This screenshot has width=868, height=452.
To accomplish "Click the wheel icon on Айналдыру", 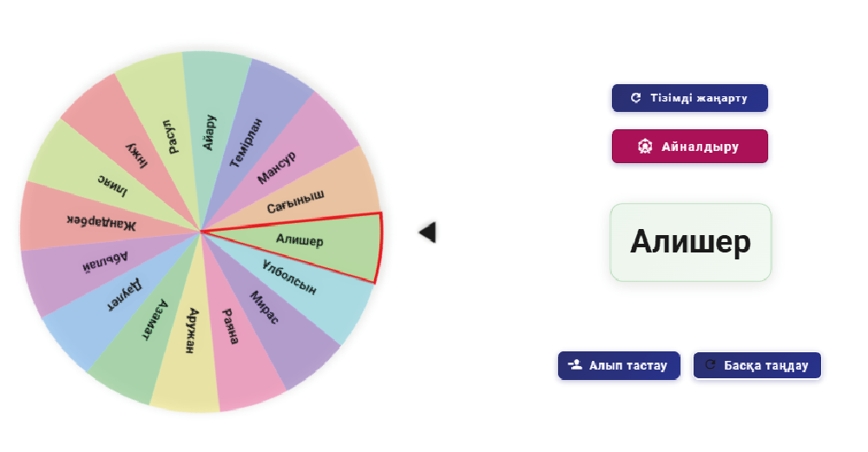I will point(645,147).
